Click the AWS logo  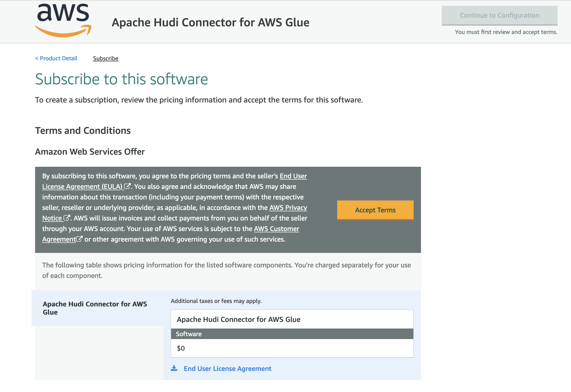pyautogui.click(x=63, y=21)
